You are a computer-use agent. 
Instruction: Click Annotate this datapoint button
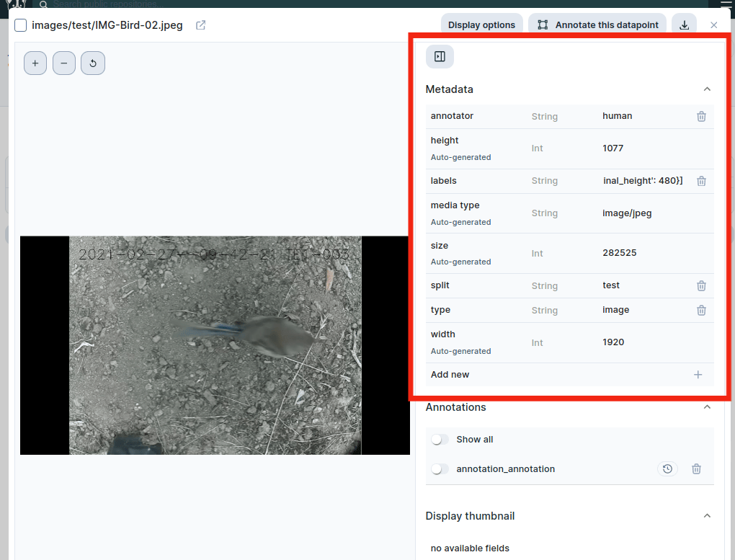tap(598, 25)
